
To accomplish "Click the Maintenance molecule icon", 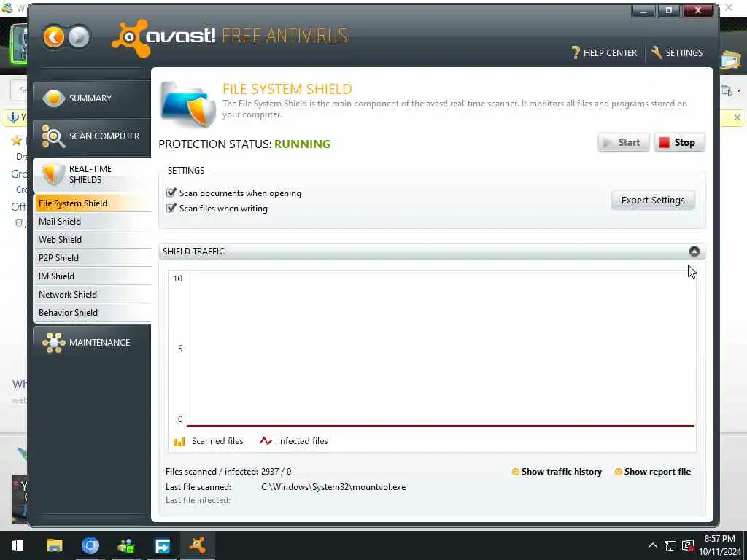I will 53,343.
